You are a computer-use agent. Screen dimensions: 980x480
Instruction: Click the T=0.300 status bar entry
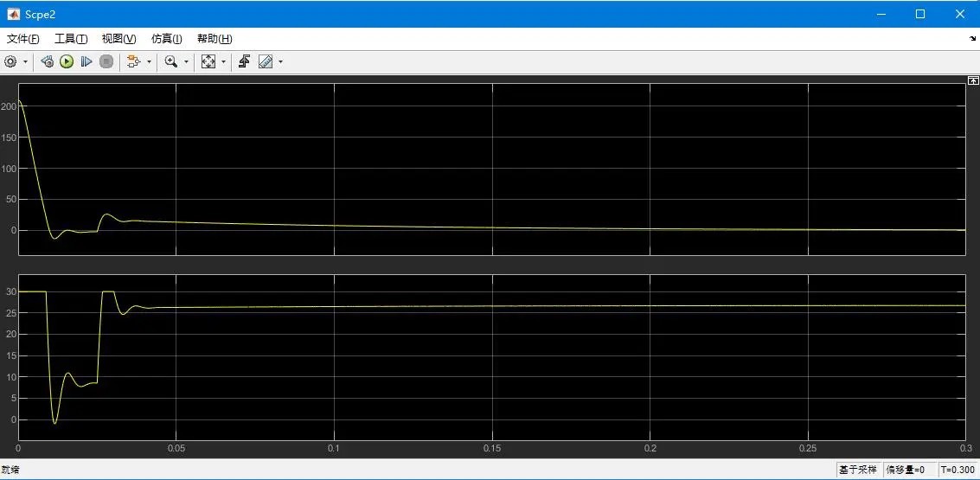[958, 470]
